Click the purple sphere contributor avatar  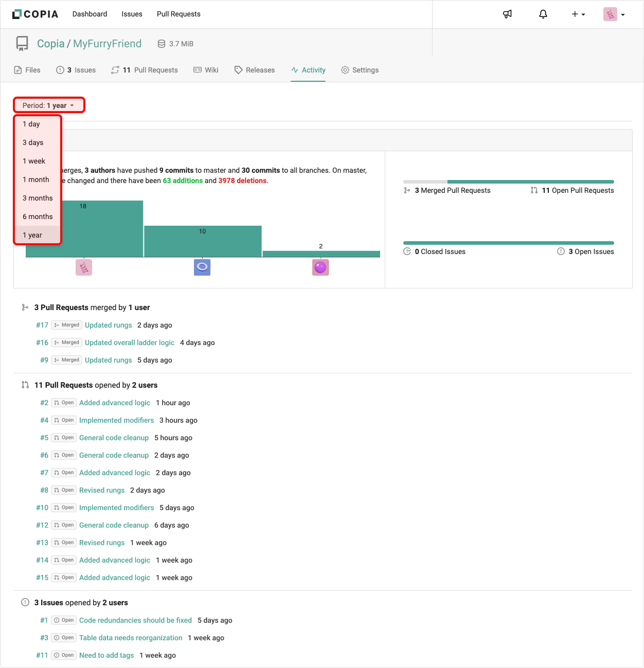point(320,267)
